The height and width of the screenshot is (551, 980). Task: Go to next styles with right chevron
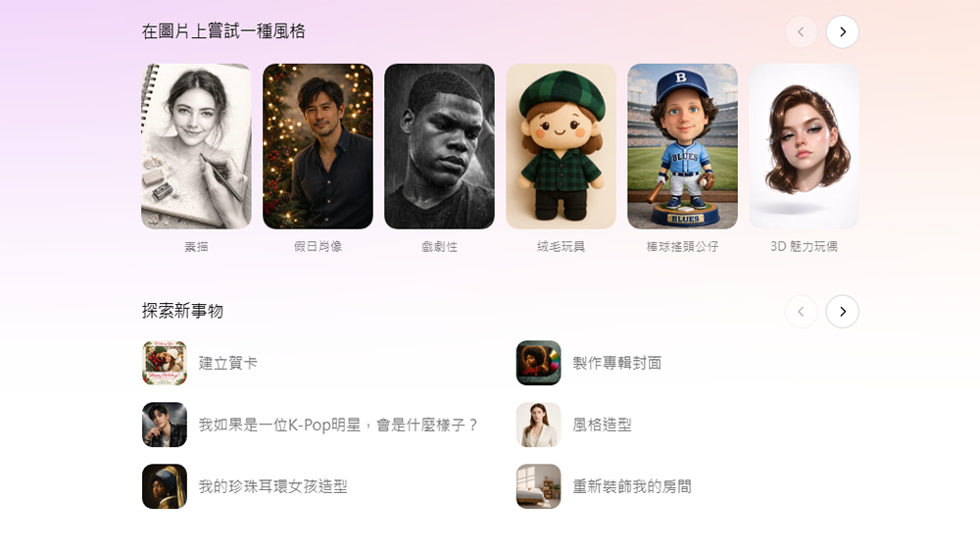pyautogui.click(x=842, y=32)
